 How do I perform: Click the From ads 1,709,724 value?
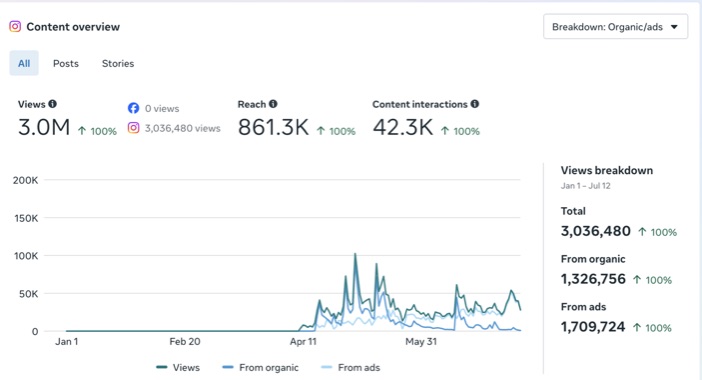coord(593,327)
